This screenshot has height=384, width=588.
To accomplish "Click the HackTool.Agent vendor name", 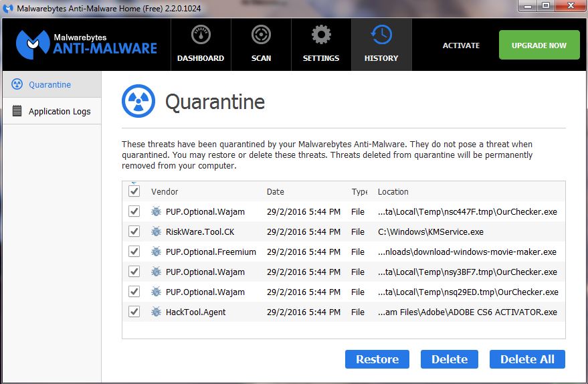I will pyautogui.click(x=196, y=312).
